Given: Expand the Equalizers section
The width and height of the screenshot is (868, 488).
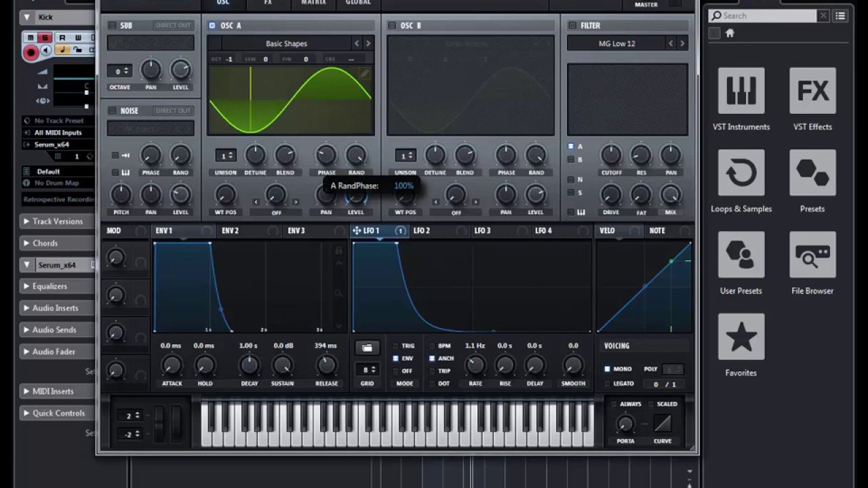Looking at the screenshot, I should (58, 286).
